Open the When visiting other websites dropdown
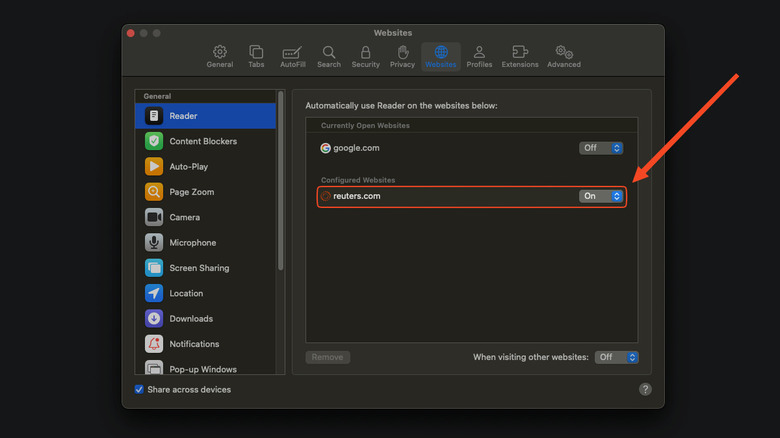The image size is (780, 438). [x=616, y=357]
